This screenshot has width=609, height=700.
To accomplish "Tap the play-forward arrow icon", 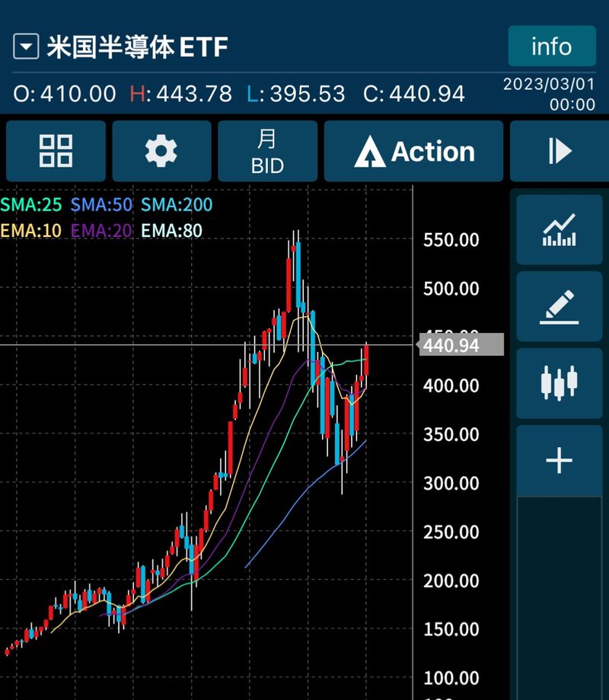I will pos(560,151).
